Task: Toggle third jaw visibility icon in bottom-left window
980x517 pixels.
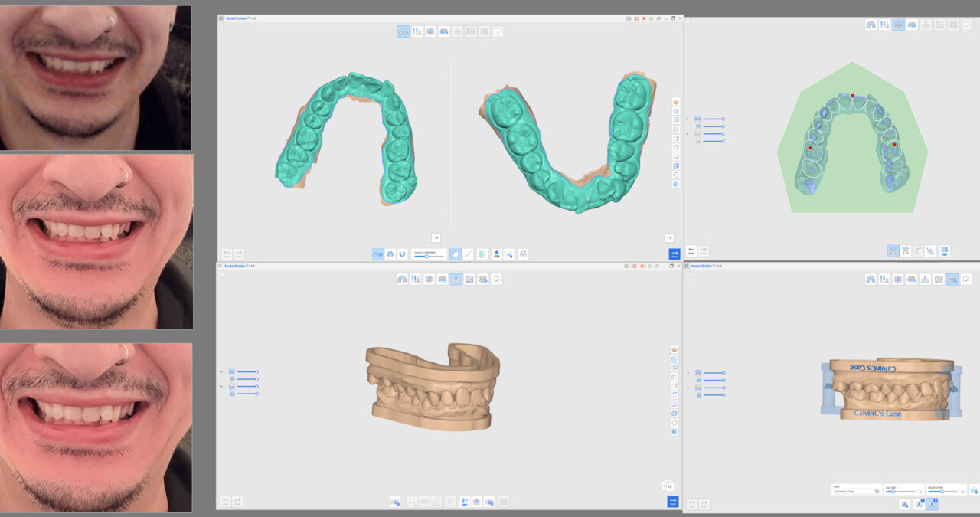Action: [231, 387]
